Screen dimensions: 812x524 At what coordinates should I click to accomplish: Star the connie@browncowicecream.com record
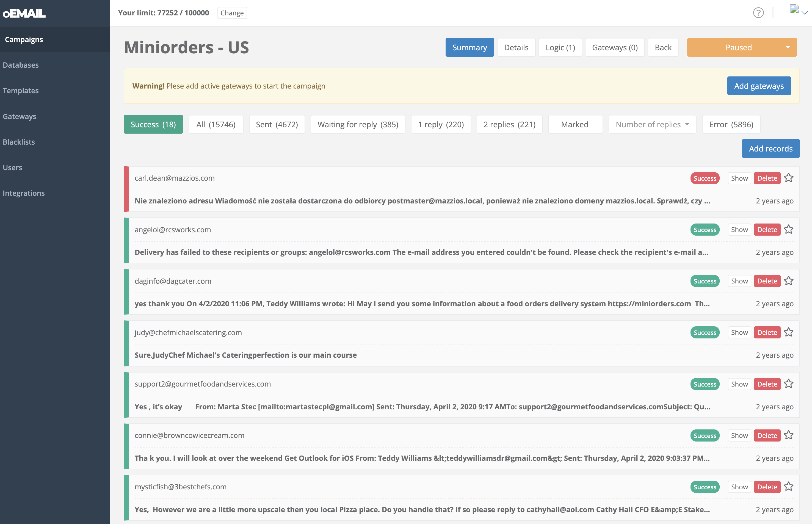[x=789, y=435]
